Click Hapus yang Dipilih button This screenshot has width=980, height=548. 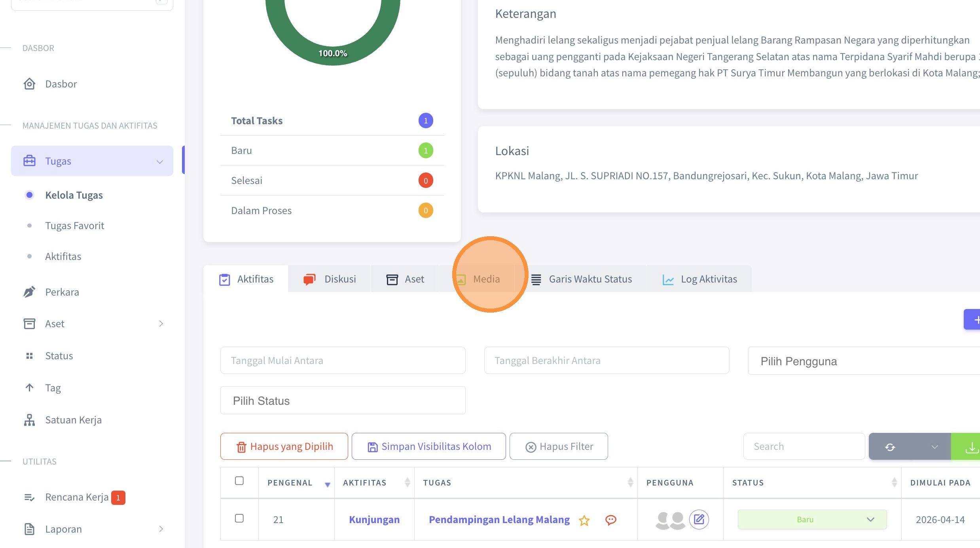click(284, 446)
